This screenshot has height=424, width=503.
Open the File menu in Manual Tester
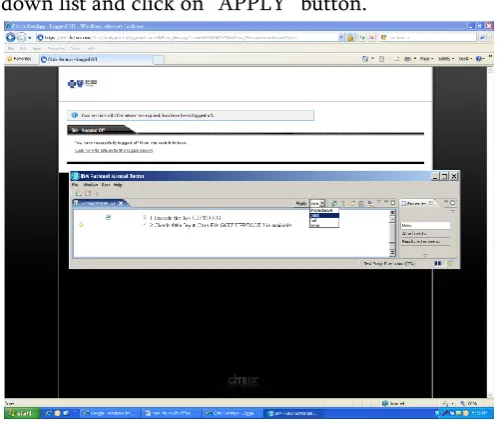(x=75, y=185)
